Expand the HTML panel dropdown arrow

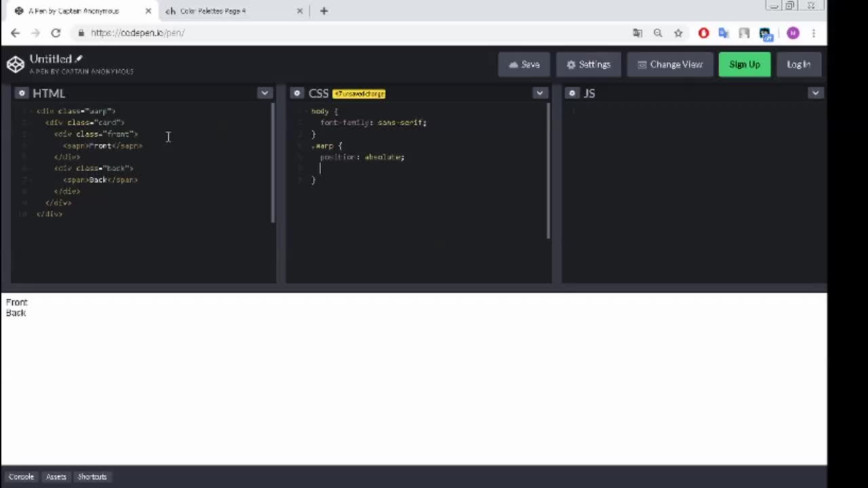(264, 93)
